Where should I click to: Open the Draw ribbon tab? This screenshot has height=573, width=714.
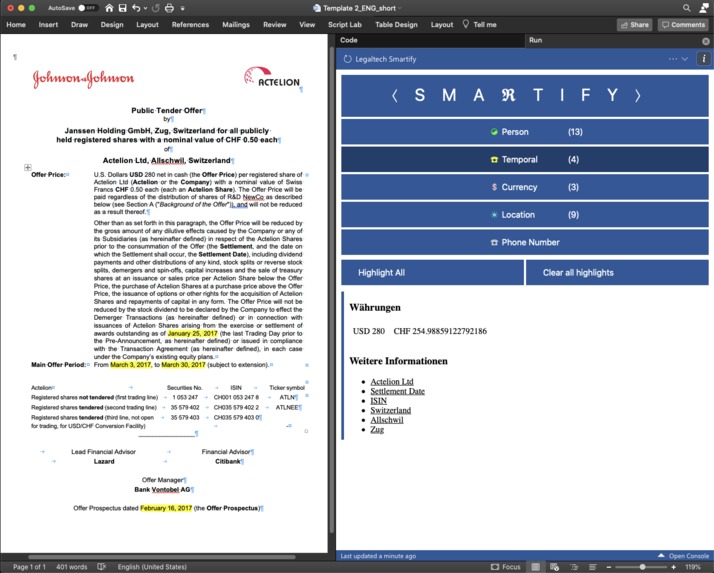[x=79, y=25]
